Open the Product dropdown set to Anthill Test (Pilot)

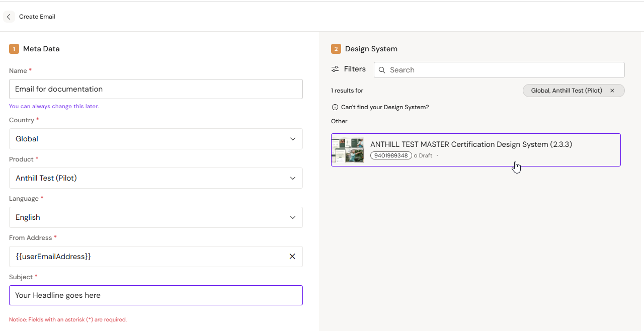coord(156,178)
